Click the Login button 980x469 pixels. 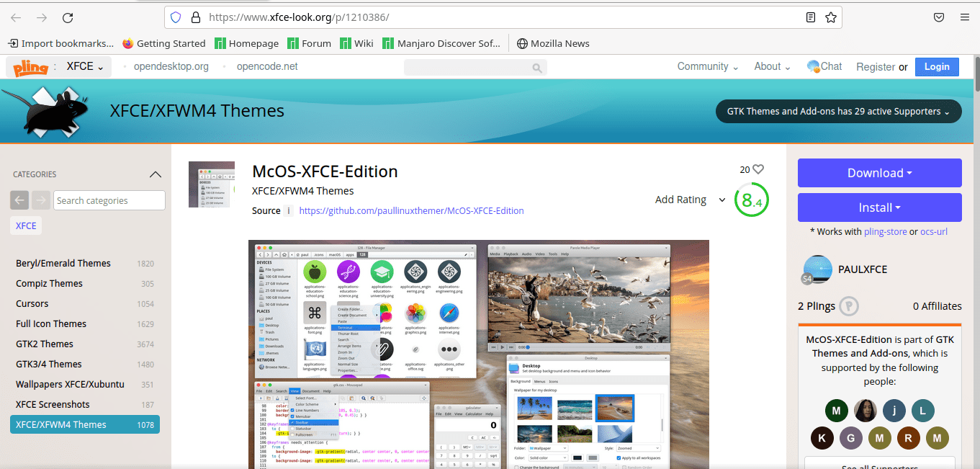pos(937,66)
